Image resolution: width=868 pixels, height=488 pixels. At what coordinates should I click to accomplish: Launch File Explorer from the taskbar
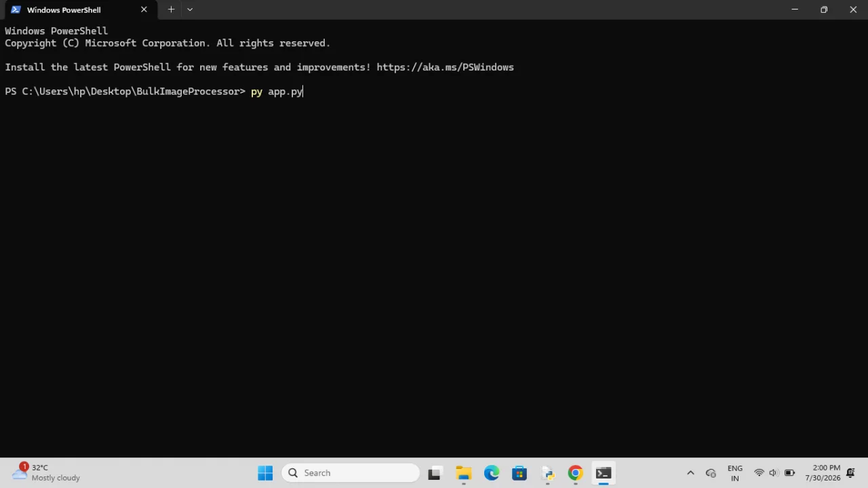[x=463, y=473]
